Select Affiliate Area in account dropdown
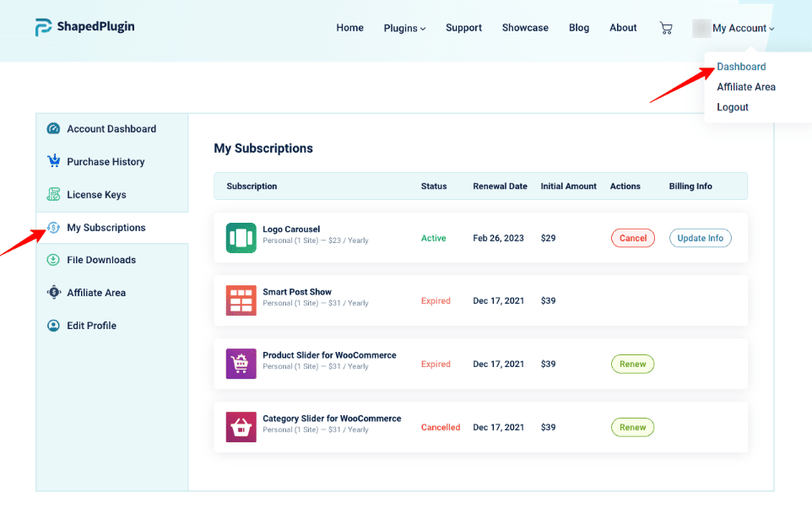The width and height of the screenshot is (812, 524). click(x=745, y=87)
